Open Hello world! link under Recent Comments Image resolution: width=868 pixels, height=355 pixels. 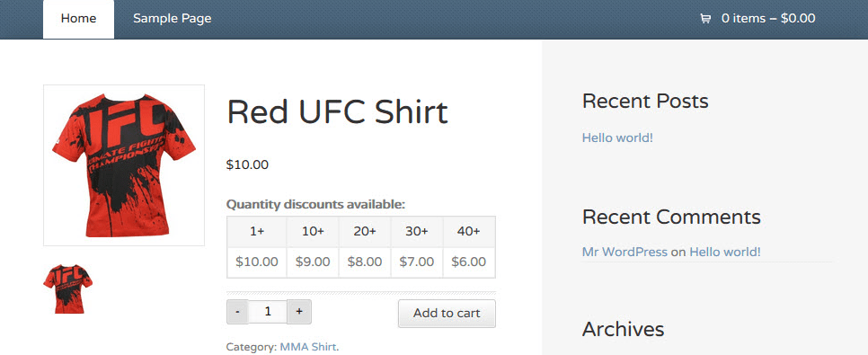point(724,252)
